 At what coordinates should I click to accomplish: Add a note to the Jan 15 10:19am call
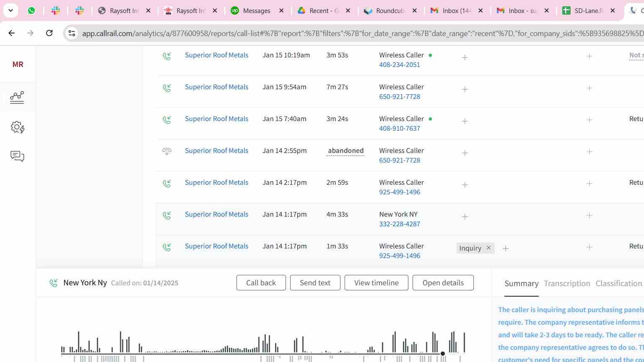(x=589, y=56)
